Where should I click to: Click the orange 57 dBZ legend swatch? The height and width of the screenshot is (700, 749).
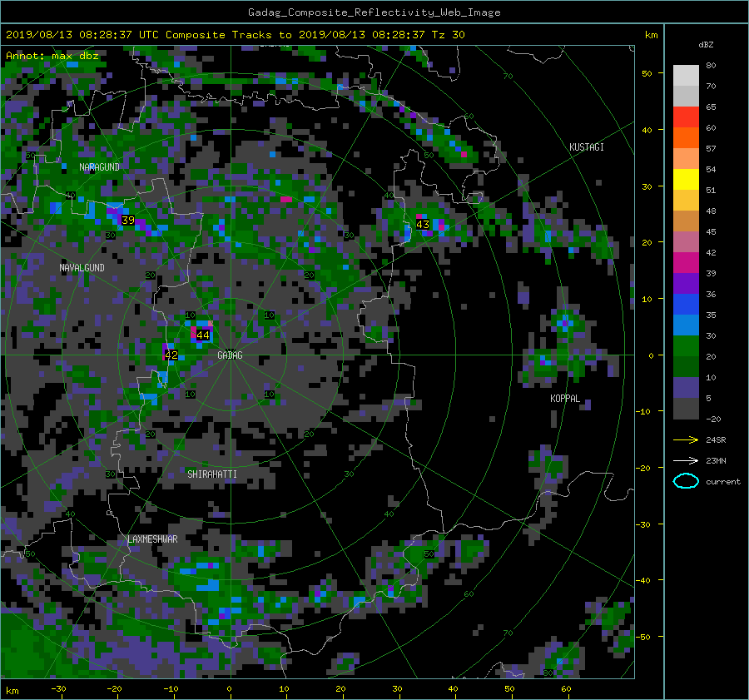pyautogui.click(x=686, y=138)
